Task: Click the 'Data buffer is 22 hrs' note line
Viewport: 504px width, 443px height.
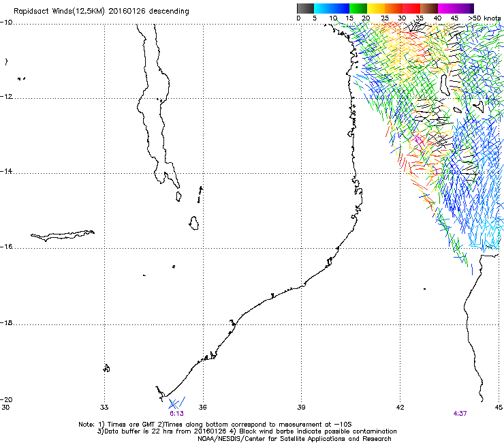Action: [247, 431]
